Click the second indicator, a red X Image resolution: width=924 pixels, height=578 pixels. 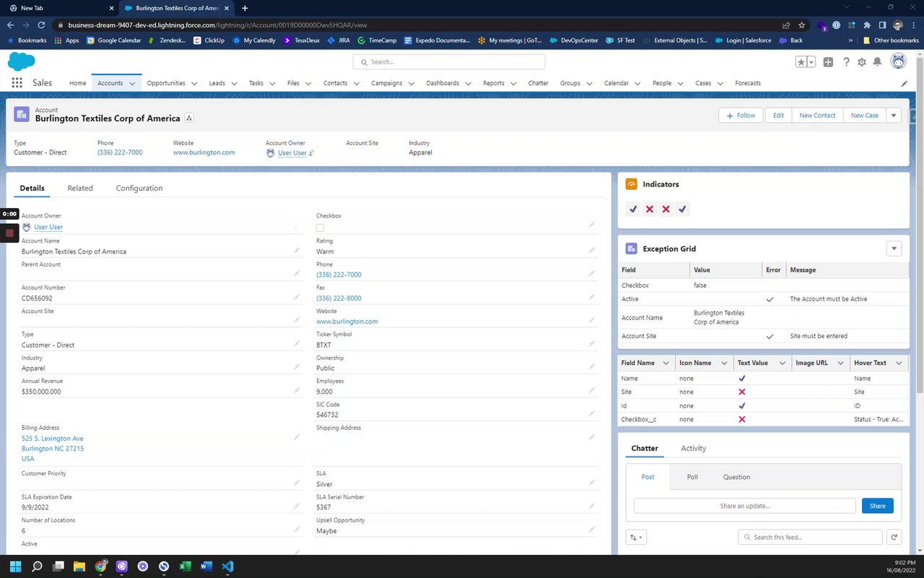tap(650, 209)
